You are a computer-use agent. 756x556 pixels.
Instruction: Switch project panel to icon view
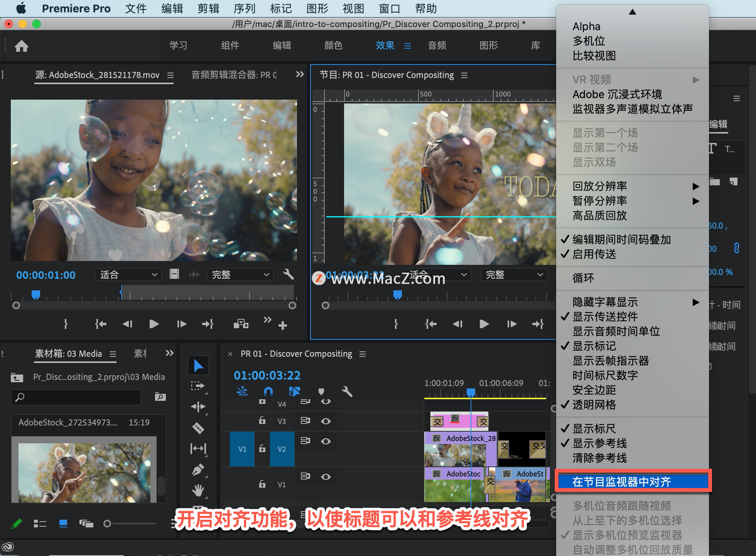point(63,524)
